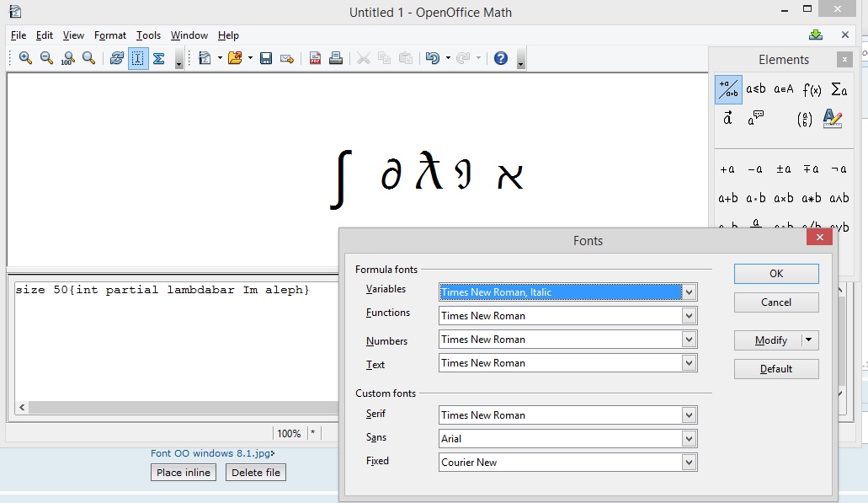
Task: Open the Format menu
Action: coord(110,35)
